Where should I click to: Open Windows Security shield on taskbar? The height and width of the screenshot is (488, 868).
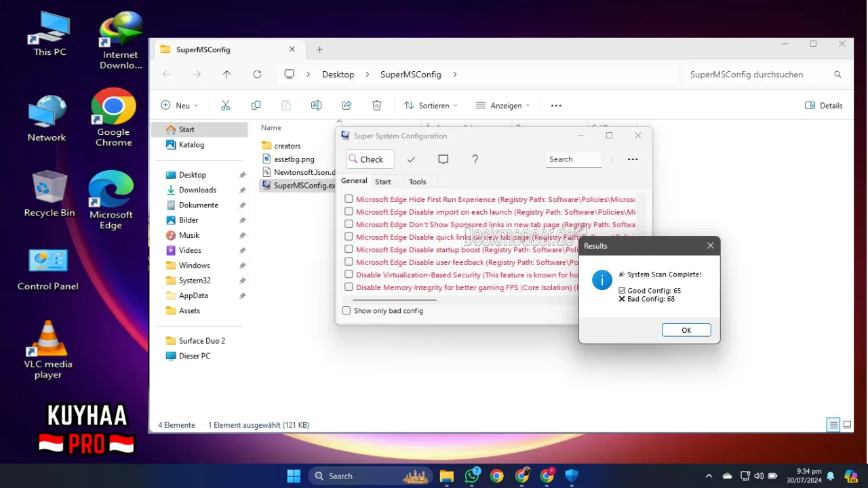(x=572, y=476)
